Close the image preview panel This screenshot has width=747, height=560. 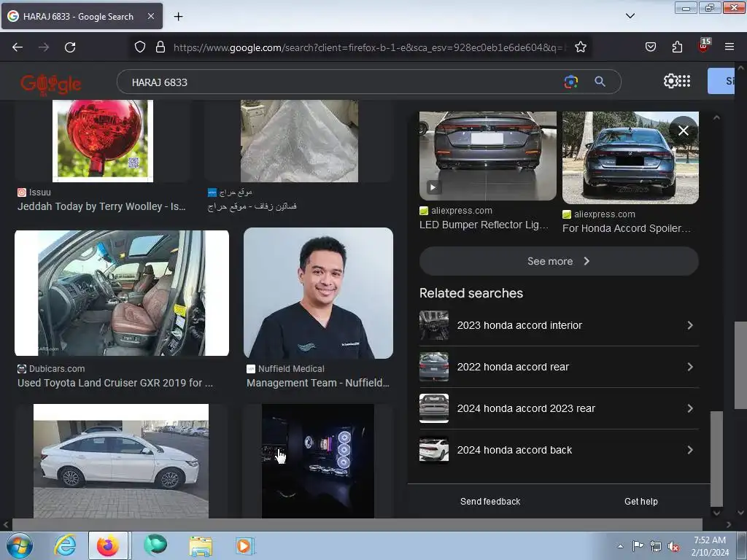click(683, 131)
